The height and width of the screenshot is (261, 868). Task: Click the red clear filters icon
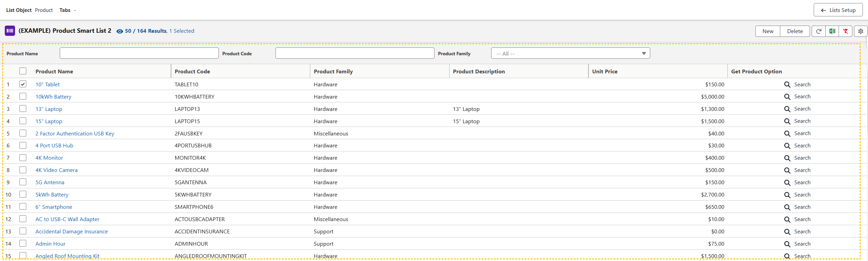[x=845, y=31]
